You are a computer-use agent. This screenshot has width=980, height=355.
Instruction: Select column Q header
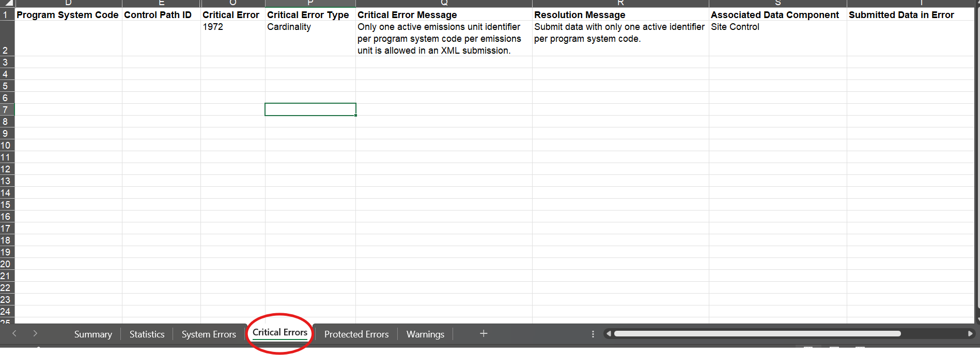click(x=444, y=3)
